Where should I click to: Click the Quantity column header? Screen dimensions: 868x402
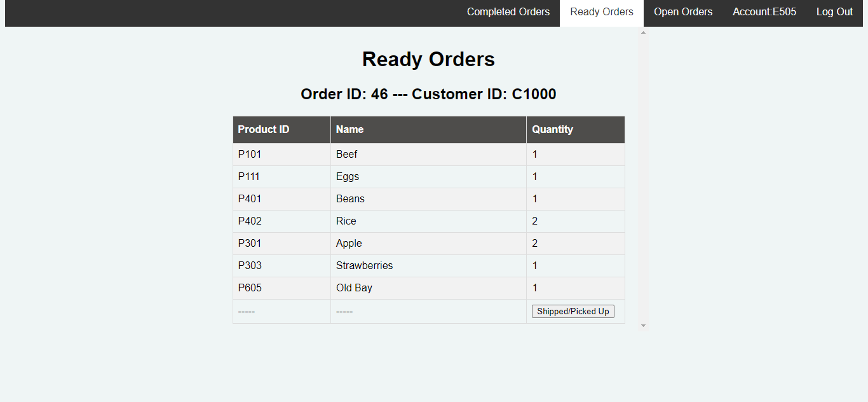(576, 130)
